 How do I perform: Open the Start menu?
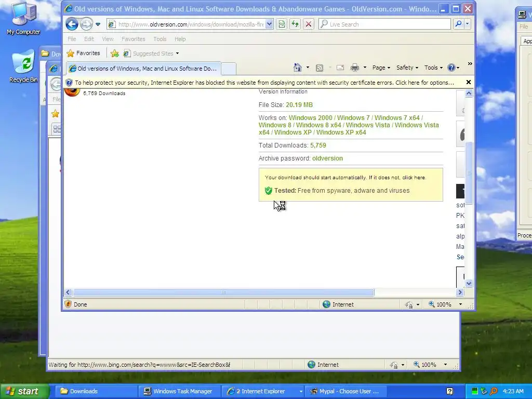pos(24,391)
